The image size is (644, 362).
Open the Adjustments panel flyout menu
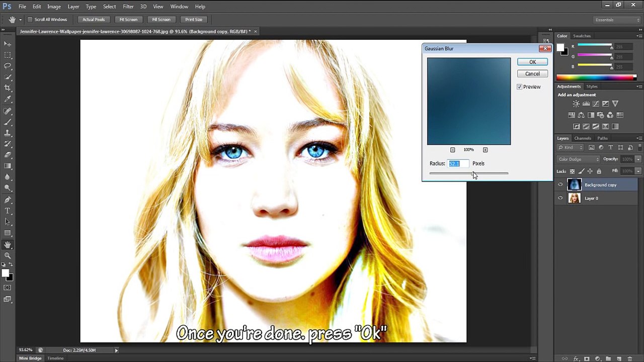tap(639, 86)
